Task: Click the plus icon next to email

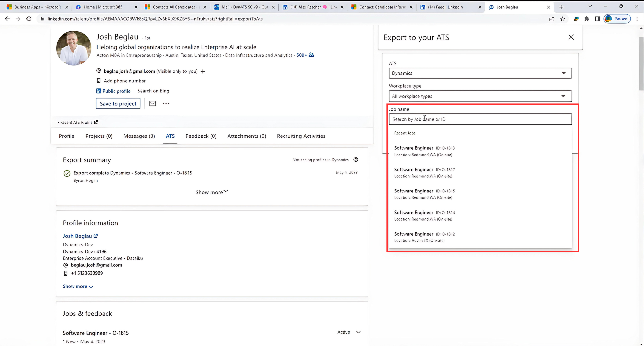Action: (203, 71)
